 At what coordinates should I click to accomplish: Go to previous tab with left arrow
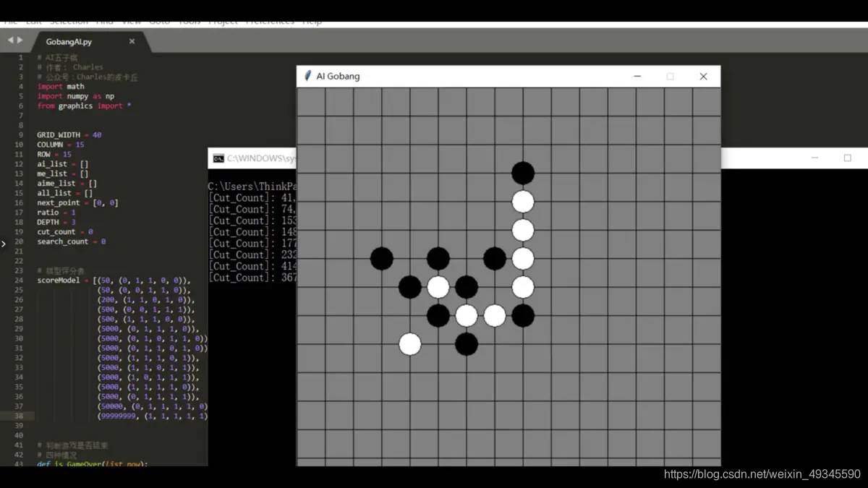coord(10,40)
